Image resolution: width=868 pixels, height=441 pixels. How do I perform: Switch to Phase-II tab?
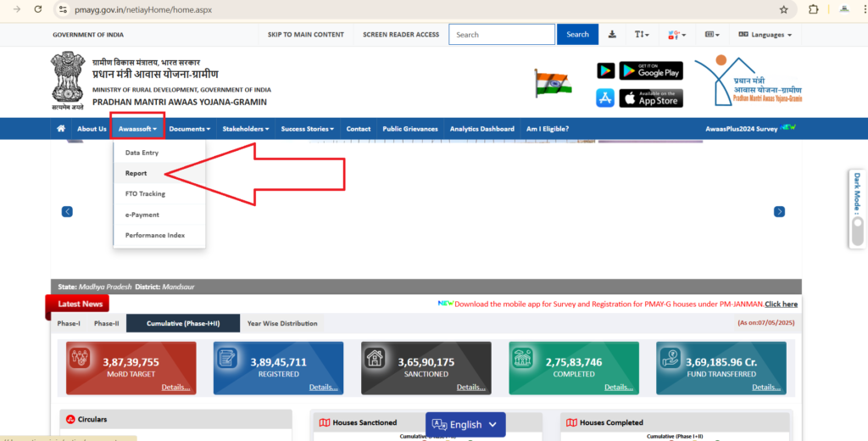pyautogui.click(x=106, y=323)
